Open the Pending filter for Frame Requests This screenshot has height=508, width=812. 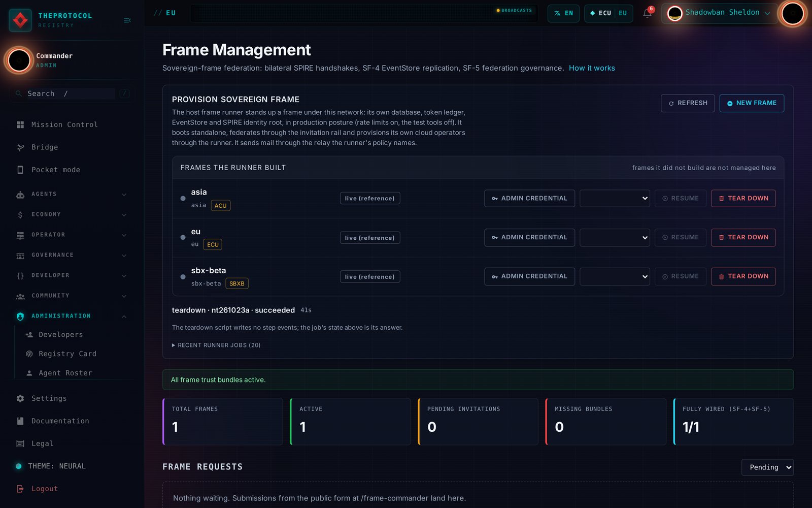point(767,467)
